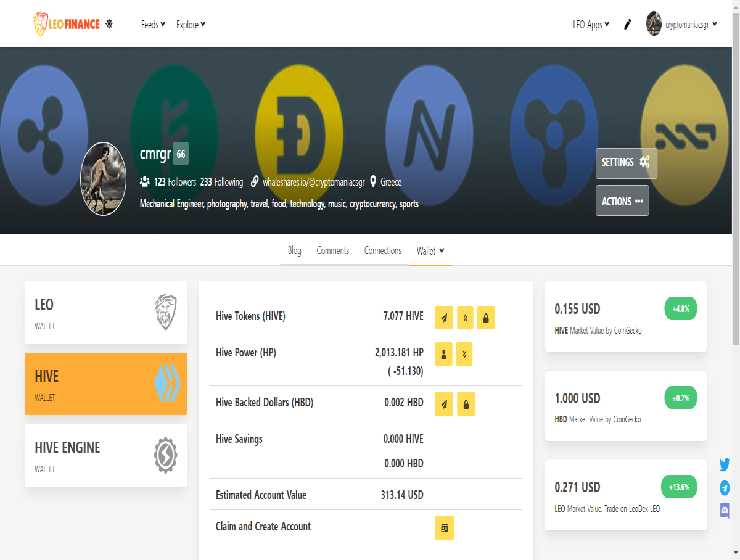This screenshot has width=740, height=560.
Task: Click the delegate icon for Hive Power
Action: coord(444,354)
